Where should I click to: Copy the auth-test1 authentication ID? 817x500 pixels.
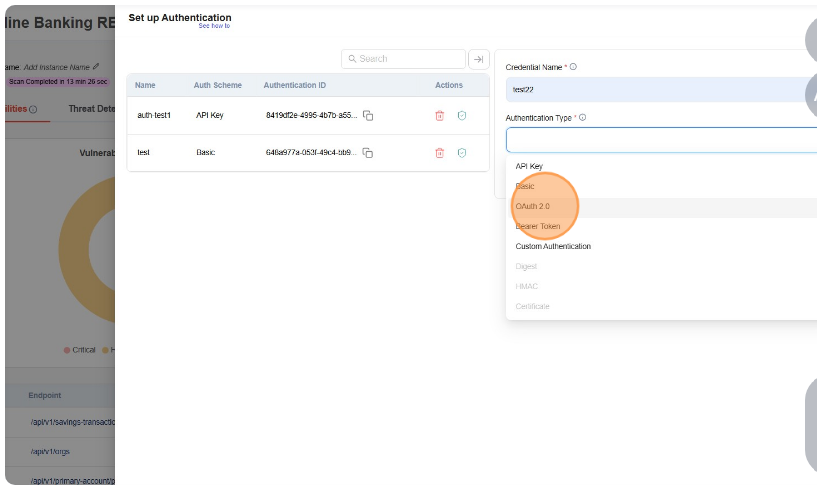(x=368, y=116)
